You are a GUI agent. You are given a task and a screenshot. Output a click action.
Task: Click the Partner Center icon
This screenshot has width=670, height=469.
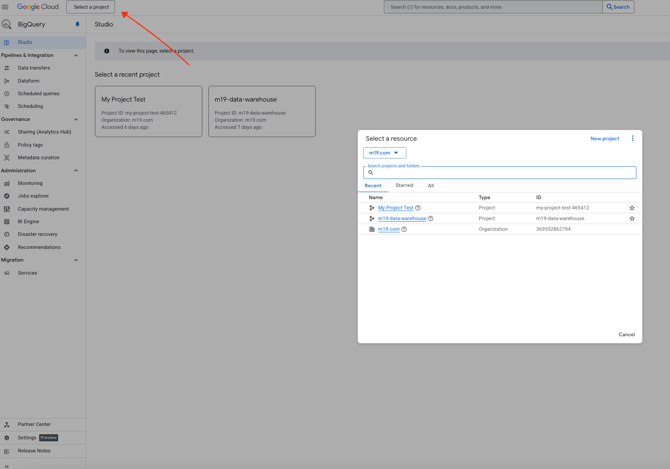coord(6,425)
